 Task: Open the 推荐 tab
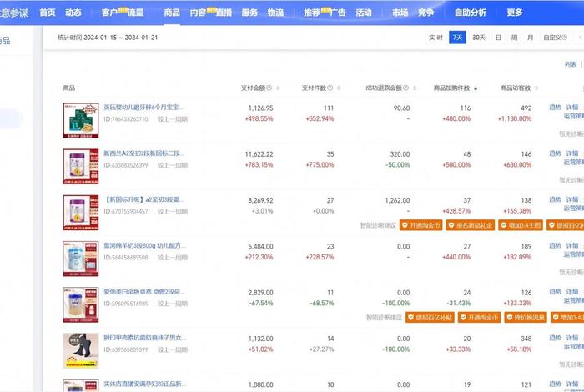pos(312,13)
